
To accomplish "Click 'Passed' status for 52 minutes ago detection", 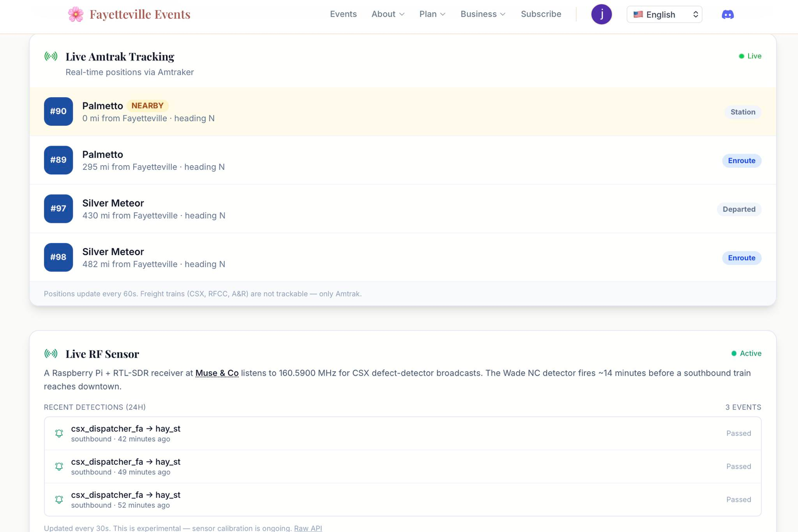I will click(x=739, y=500).
